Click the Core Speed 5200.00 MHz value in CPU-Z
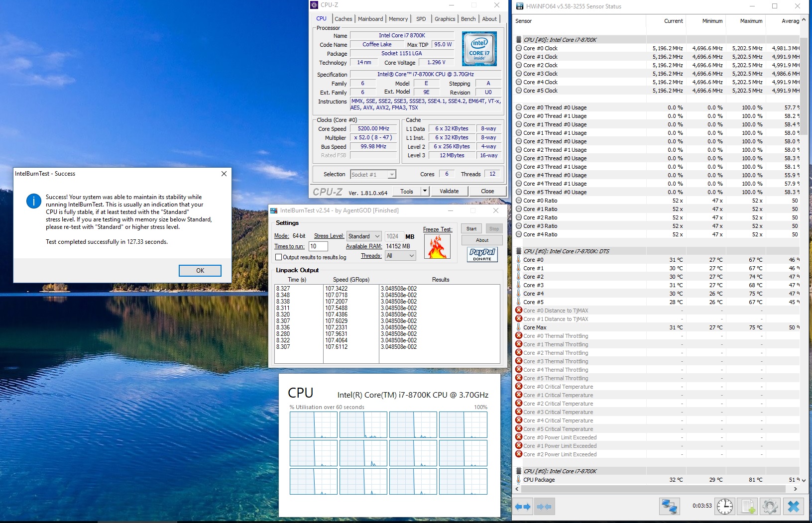The width and height of the screenshot is (812, 523). [373, 128]
